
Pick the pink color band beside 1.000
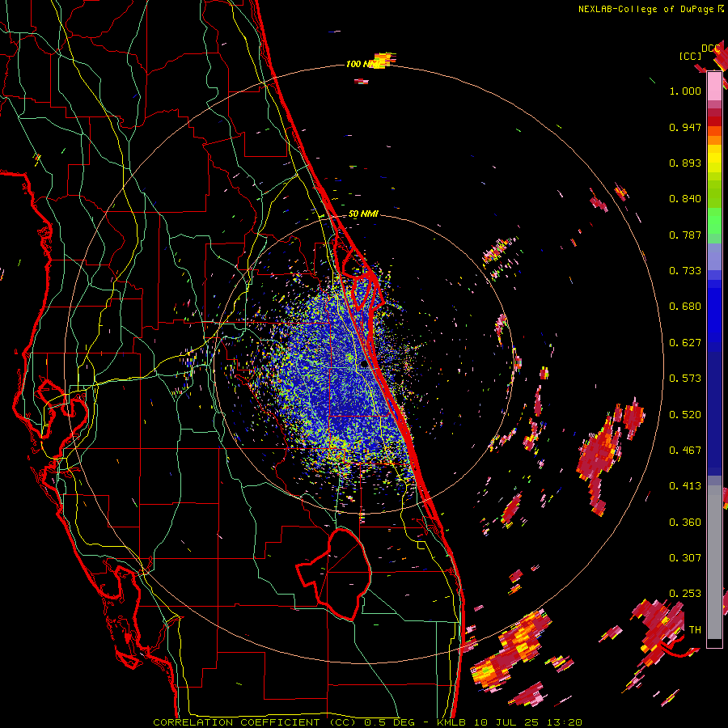click(x=714, y=87)
